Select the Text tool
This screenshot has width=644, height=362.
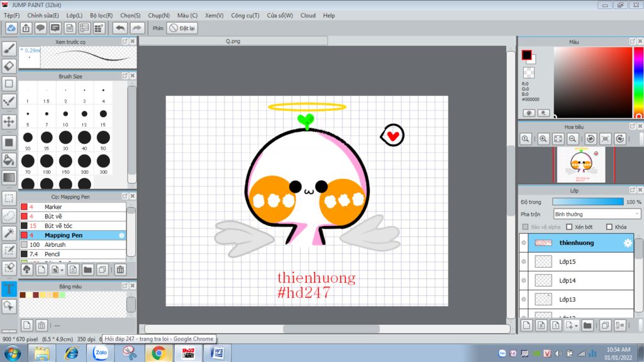[x=9, y=288]
